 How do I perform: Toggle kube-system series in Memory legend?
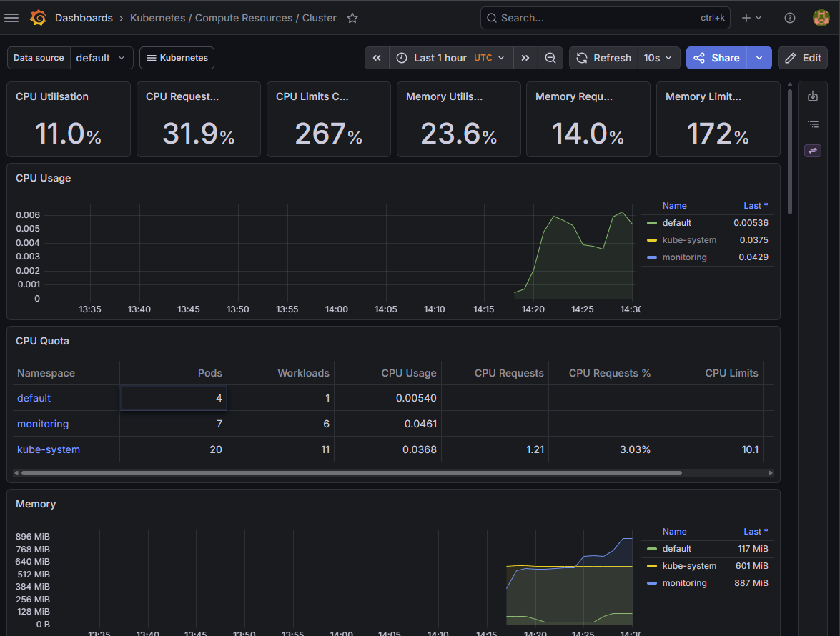(689, 566)
